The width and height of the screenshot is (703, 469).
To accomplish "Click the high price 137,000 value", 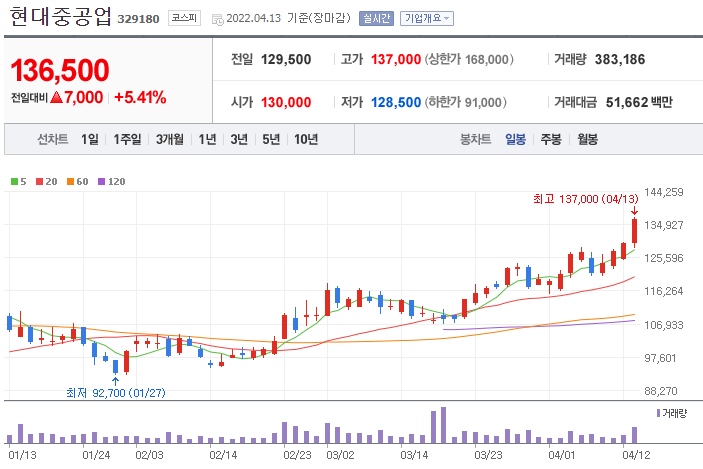I will click(x=396, y=60).
